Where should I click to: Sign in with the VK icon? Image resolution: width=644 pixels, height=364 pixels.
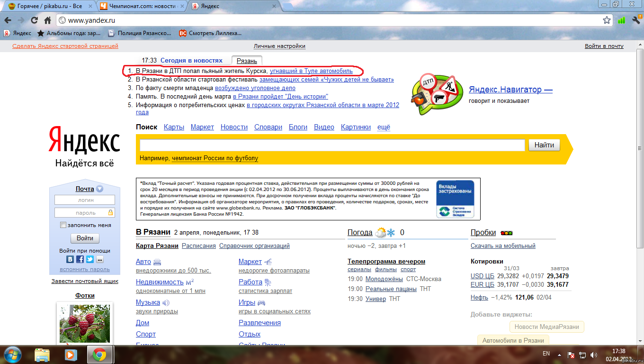(70, 259)
